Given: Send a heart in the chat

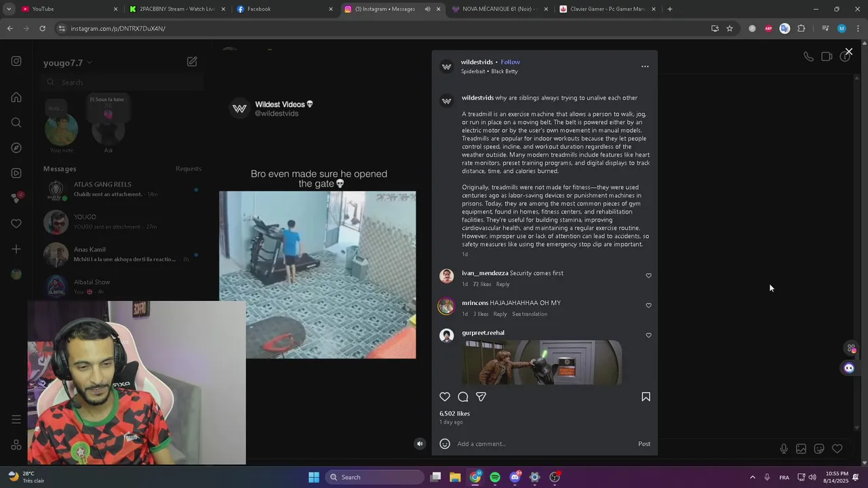Looking at the screenshot, I should [837, 449].
